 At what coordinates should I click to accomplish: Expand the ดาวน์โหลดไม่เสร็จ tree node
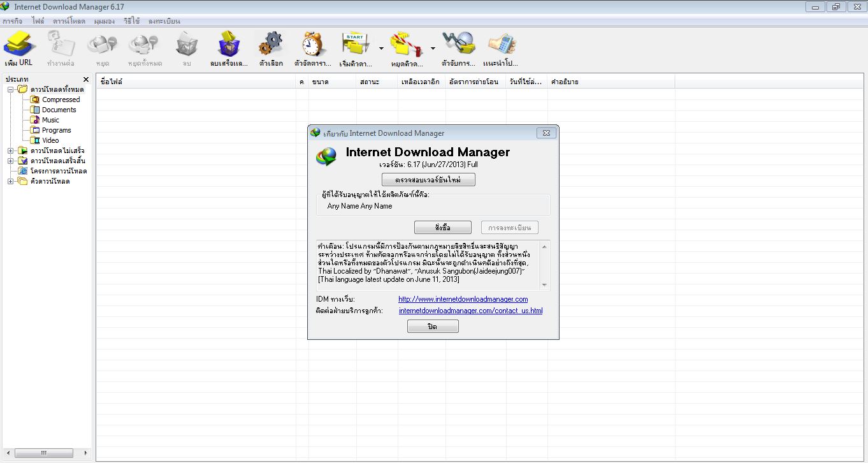pos(11,151)
